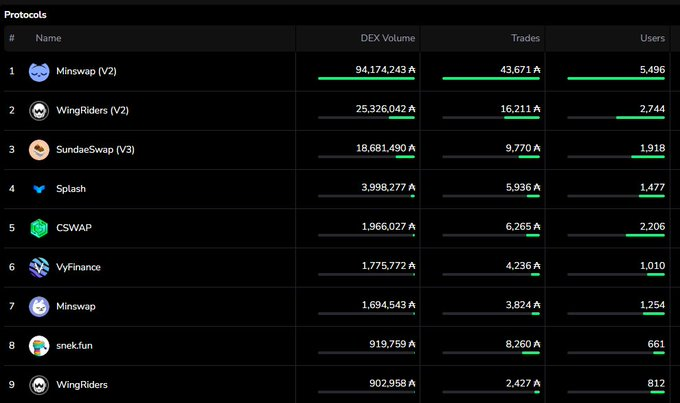
Task: Click the row 9 WingRiders logo icon
Action: 39,385
